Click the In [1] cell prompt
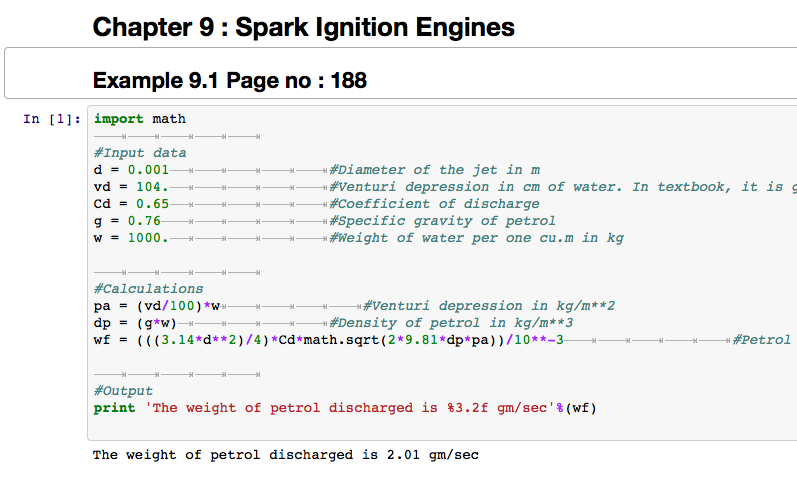The width and height of the screenshot is (797, 478). pyautogui.click(x=51, y=119)
